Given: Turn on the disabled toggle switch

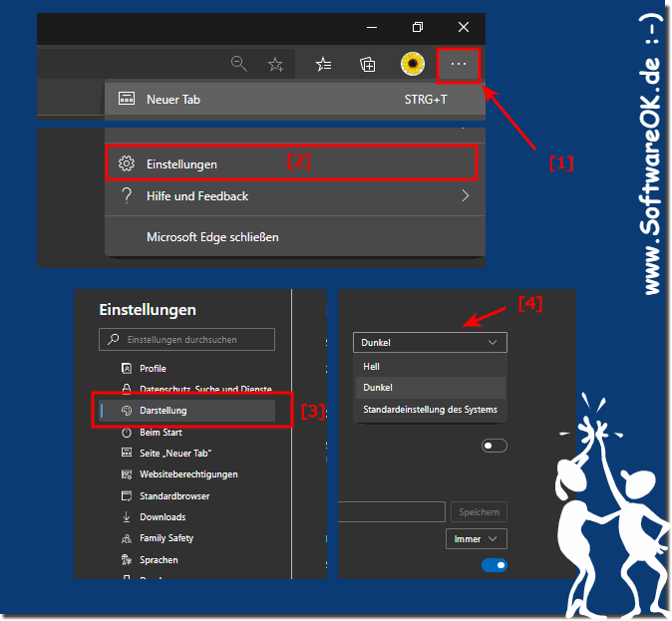Looking at the screenshot, I should click(495, 446).
